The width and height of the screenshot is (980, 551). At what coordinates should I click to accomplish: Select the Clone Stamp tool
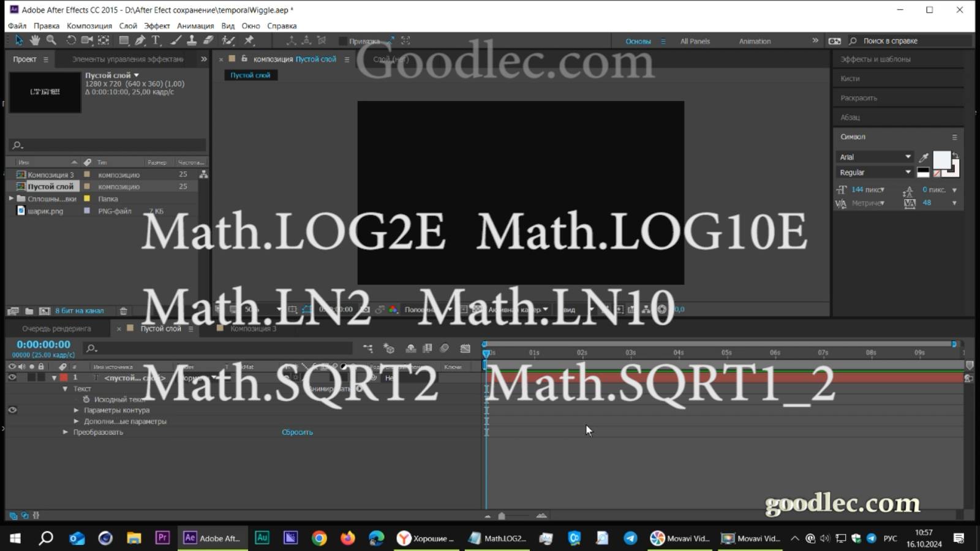click(192, 40)
